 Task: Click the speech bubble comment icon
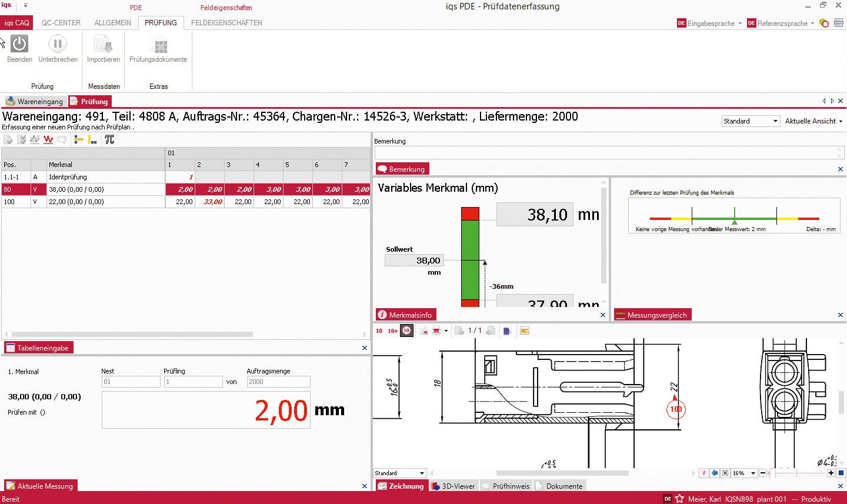pos(61,139)
